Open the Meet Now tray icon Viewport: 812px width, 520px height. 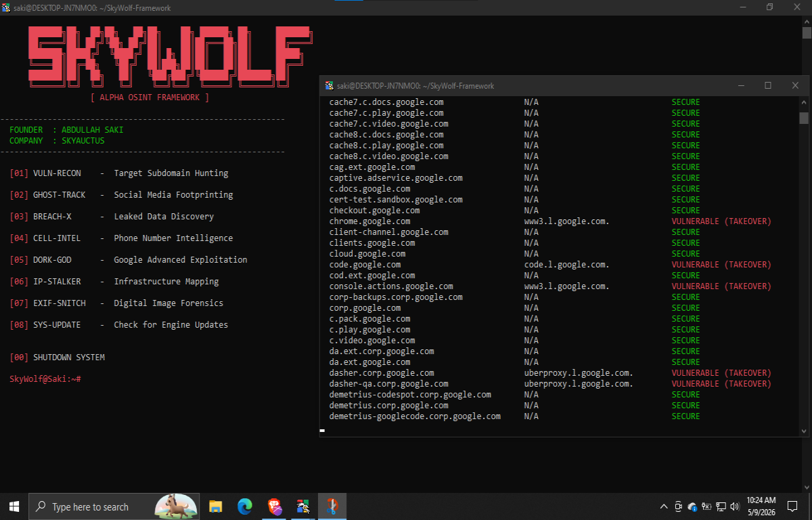point(679,506)
